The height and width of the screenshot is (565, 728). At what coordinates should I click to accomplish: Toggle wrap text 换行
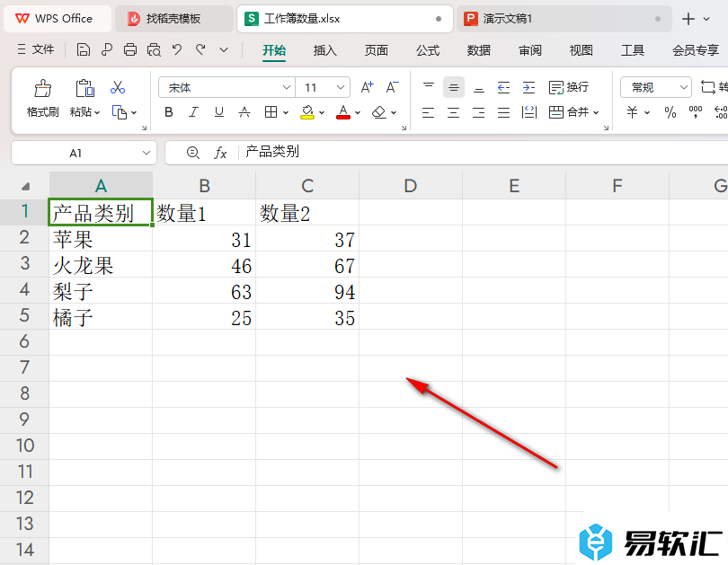click(x=568, y=87)
